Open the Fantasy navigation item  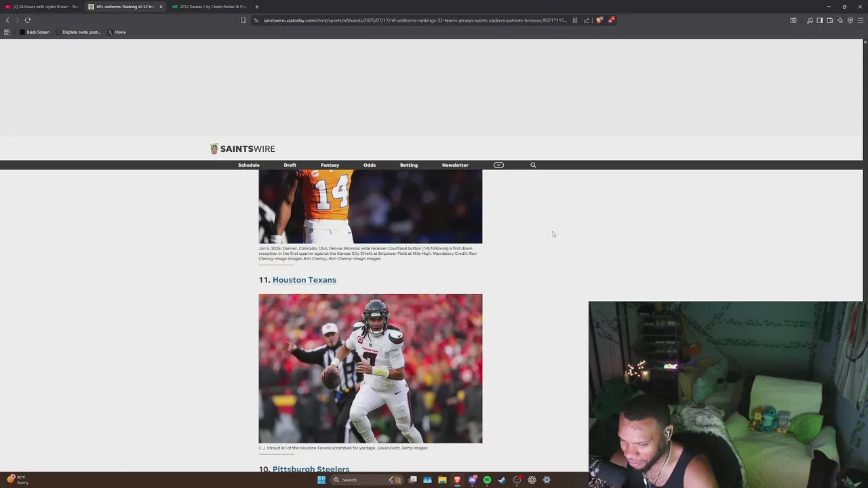(x=330, y=165)
